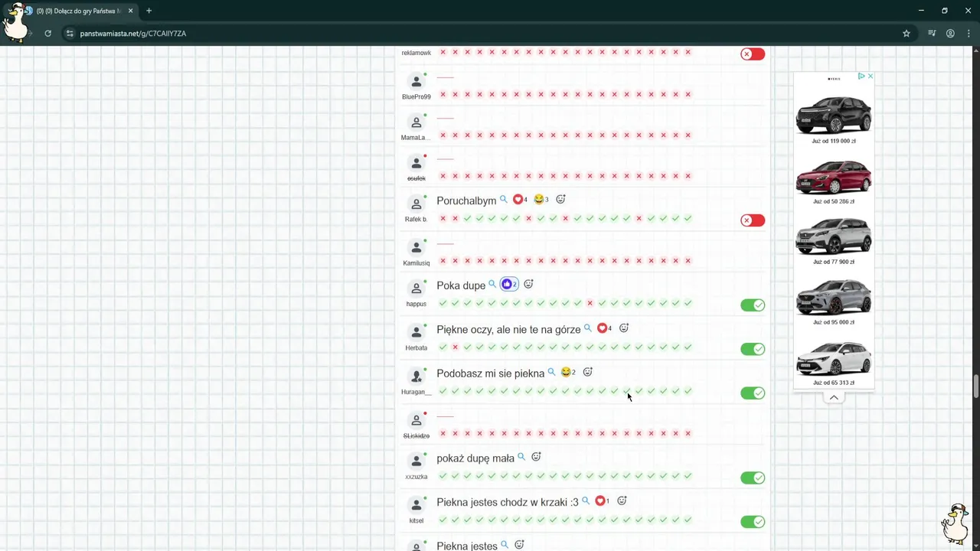
Task: Toggle green accept switch for kitsel answer
Action: pyautogui.click(x=753, y=522)
